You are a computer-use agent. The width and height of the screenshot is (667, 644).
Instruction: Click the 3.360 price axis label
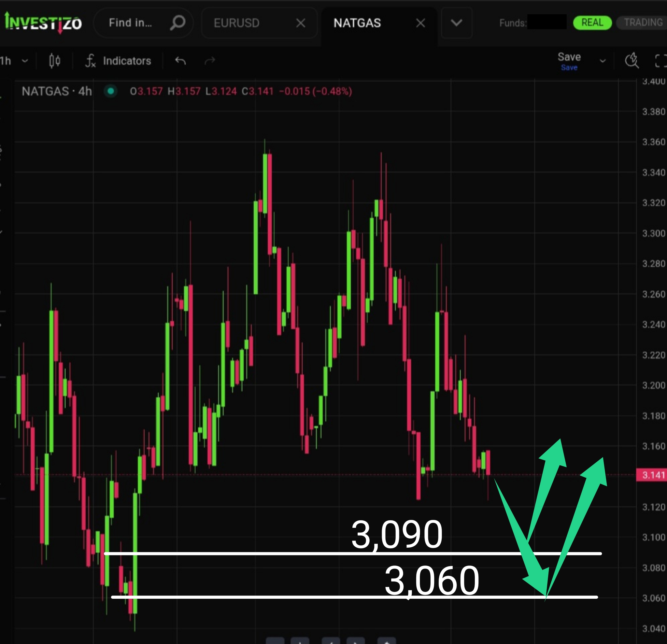653,142
